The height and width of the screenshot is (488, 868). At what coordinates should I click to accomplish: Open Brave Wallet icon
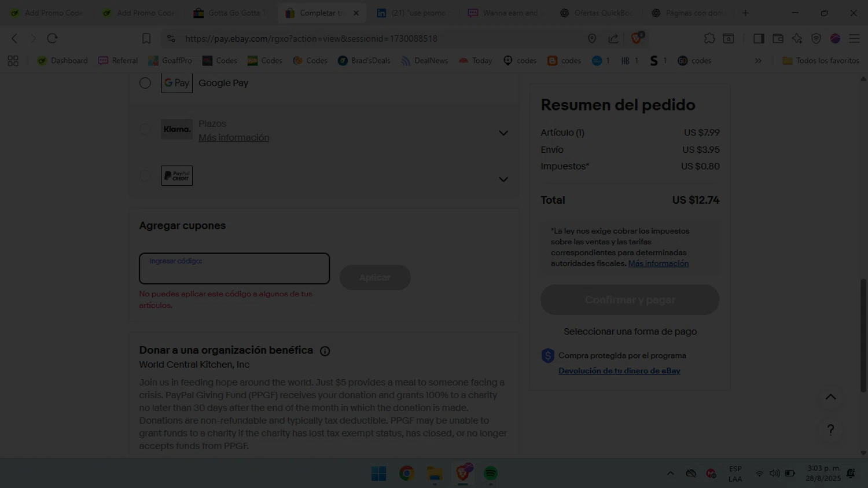pyautogui.click(x=778, y=38)
